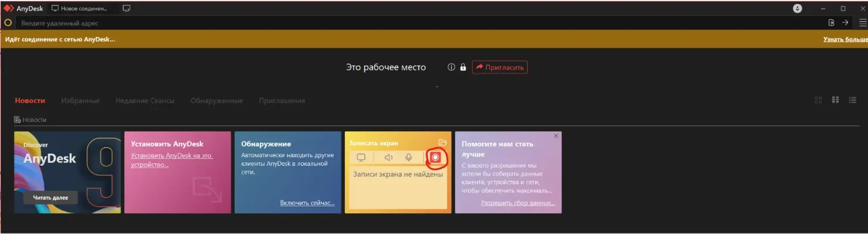This screenshot has width=868, height=234.
Task: Click the 'Записи экрана не найдены' text
Action: (x=398, y=174)
